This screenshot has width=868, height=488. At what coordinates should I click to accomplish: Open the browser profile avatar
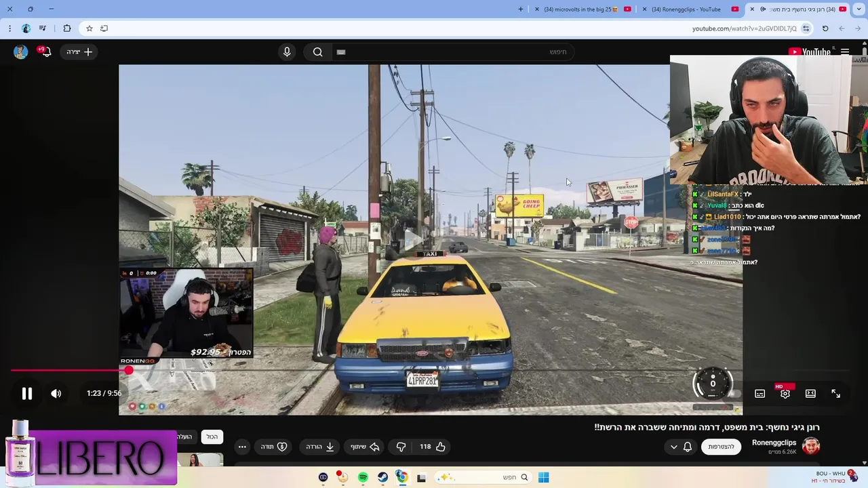point(26,28)
